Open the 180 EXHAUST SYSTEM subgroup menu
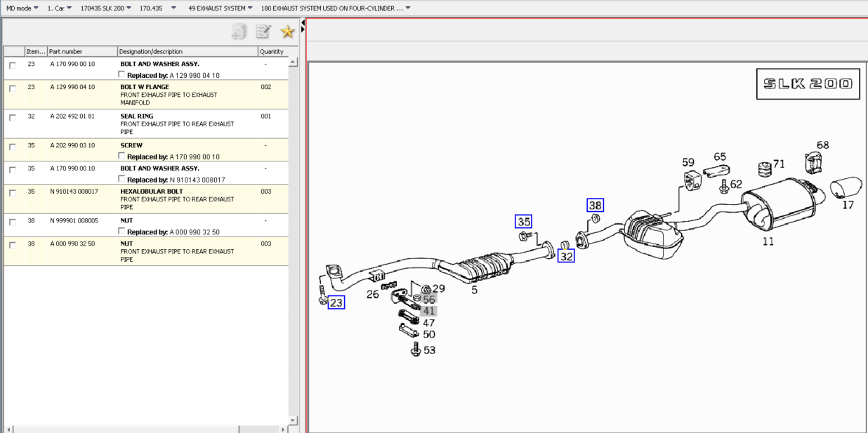This screenshot has width=868, height=433. click(x=336, y=8)
